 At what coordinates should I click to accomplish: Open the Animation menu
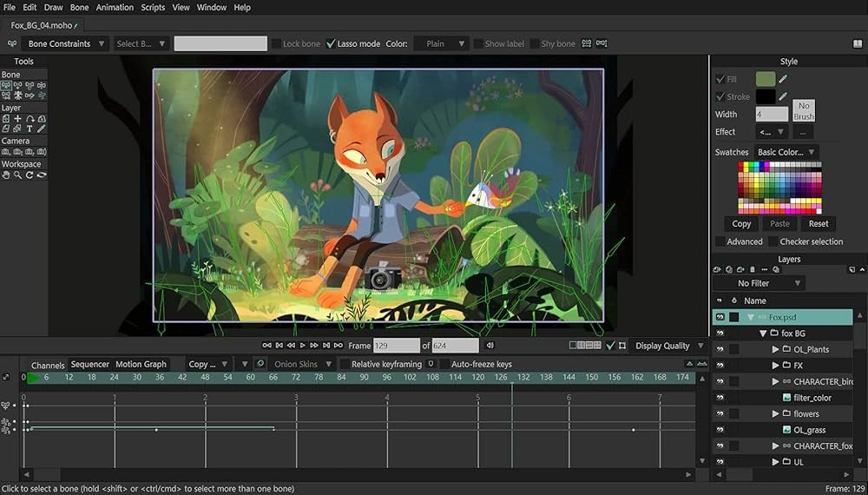click(115, 7)
